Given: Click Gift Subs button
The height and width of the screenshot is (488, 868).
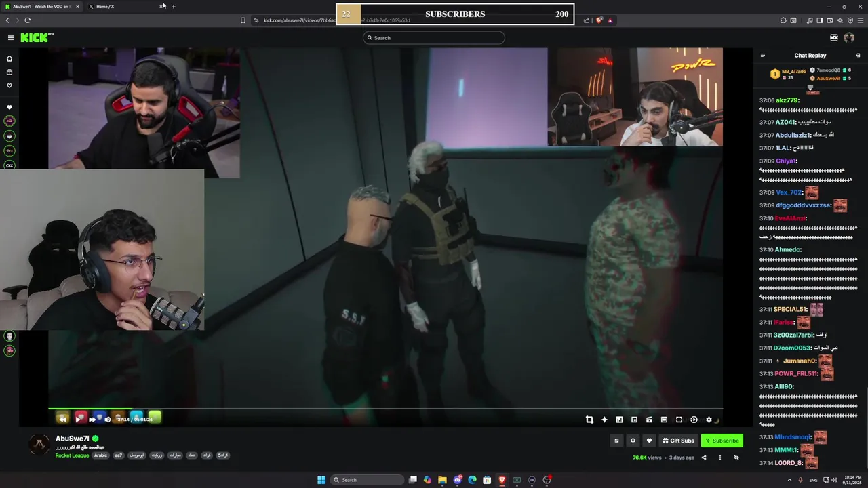Looking at the screenshot, I should 678,441.
